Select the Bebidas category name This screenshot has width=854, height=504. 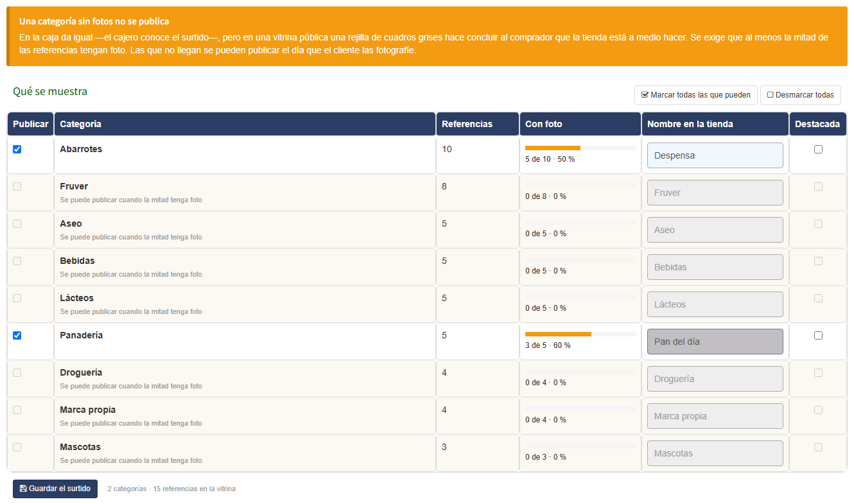click(x=77, y=261)
